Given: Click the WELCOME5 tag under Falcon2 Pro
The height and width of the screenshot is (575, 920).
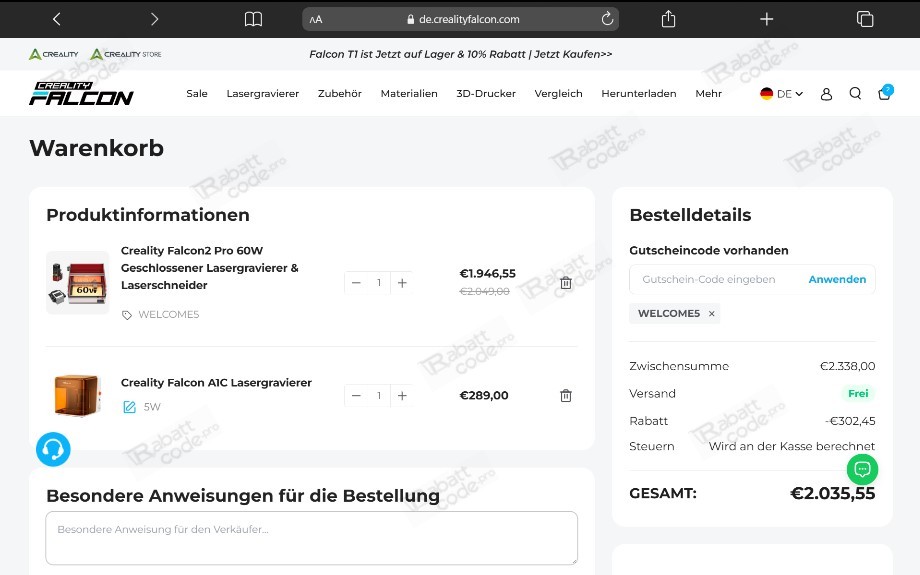Looking at the screenshot, I should click(x=161, y=314).
